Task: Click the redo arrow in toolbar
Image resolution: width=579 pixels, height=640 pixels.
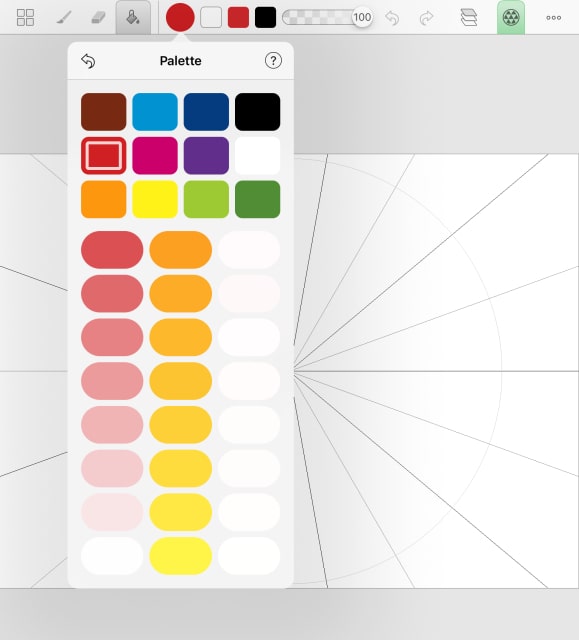Action: coord(426,18)
